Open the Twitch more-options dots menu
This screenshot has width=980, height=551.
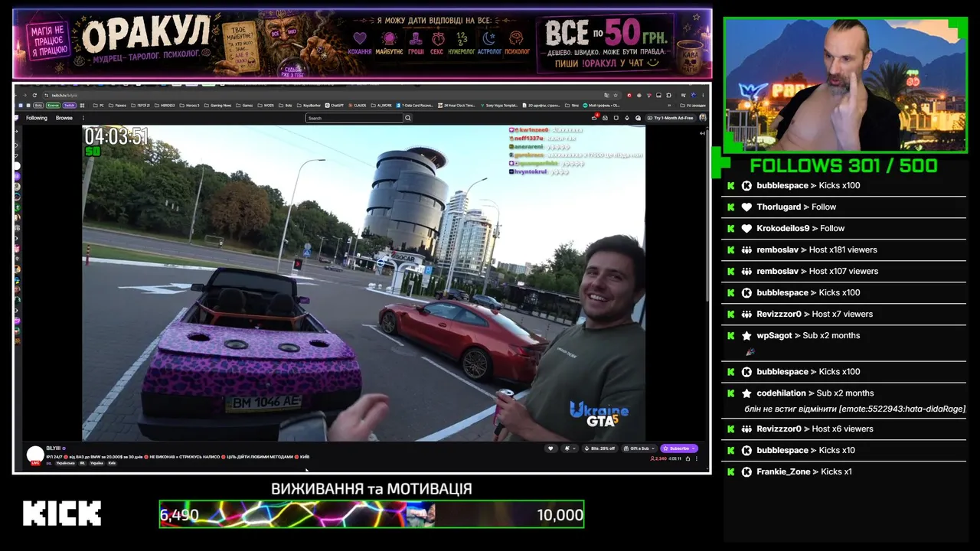pyautogui.click(x=83, y=118)
